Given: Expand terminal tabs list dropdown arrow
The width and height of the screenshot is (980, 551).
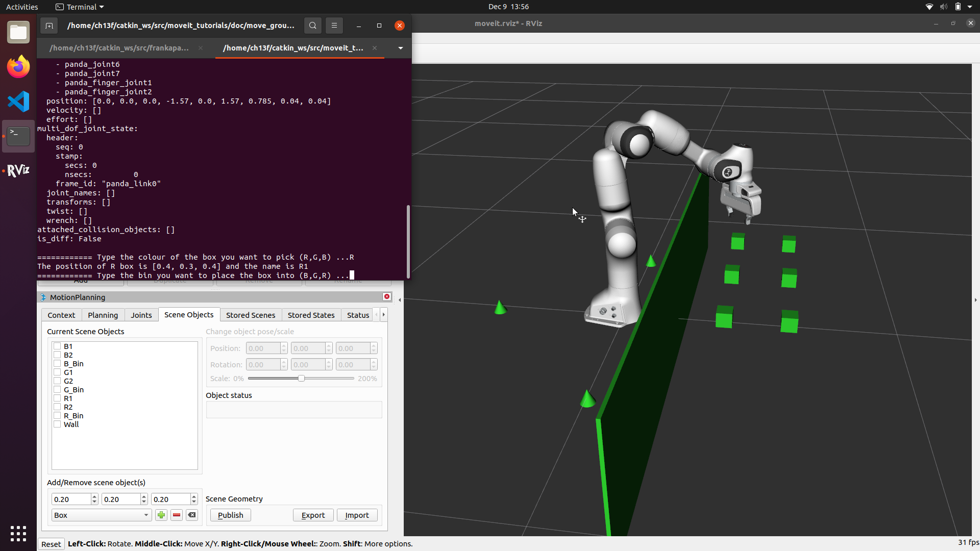Looking at the screenshot, I should tap(401, 48).
